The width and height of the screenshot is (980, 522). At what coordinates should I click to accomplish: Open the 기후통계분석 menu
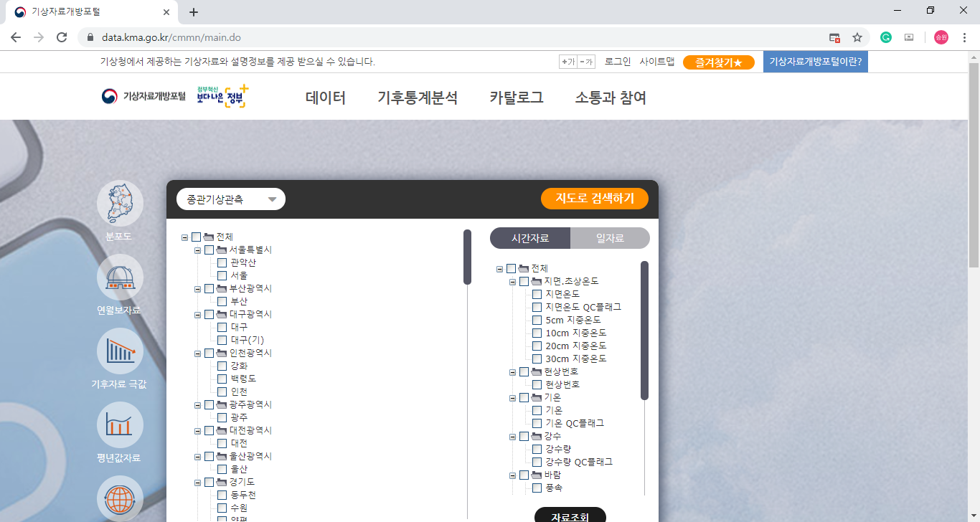(418, 98)
